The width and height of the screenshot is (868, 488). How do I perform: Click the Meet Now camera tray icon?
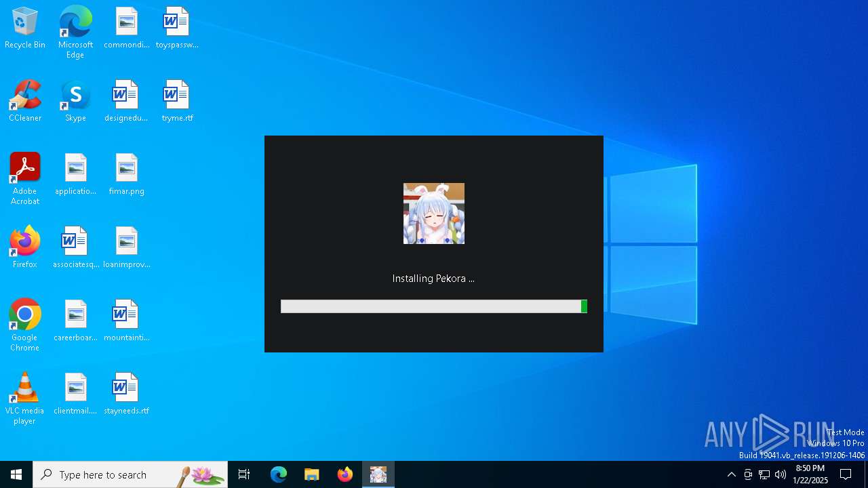(748, 474)
